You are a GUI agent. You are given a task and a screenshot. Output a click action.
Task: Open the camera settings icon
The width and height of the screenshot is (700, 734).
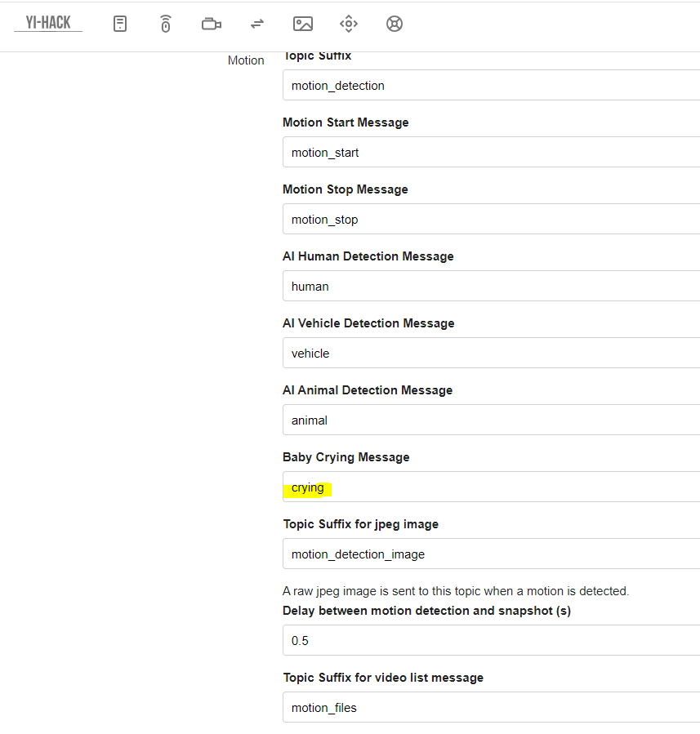click(x=212, y=24)
